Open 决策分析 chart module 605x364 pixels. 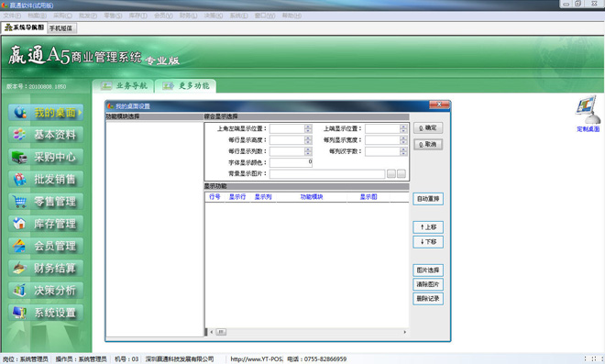click(46, 291)
